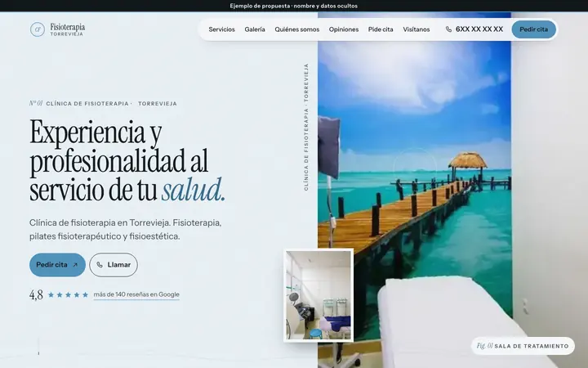This screenshot has height=368, width=588.
Task: Click the Fisioterapia Torrevieja brand name
Action: pos(68,29)
